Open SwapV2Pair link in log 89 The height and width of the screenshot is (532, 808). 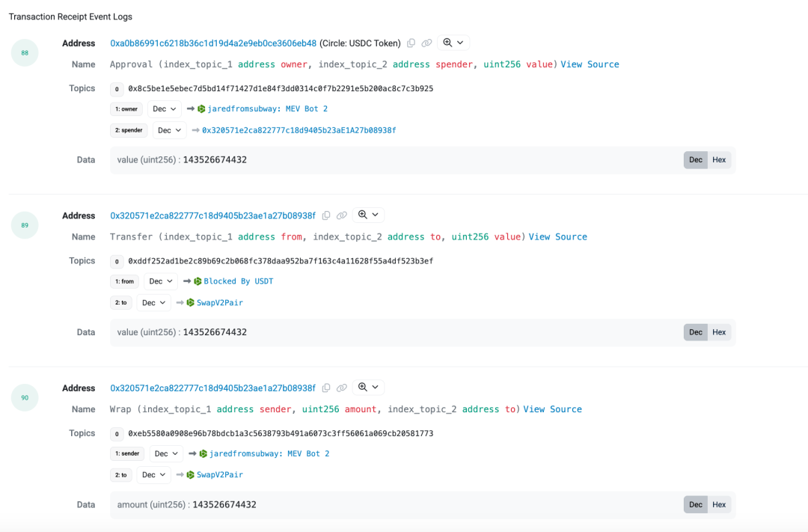219,302
